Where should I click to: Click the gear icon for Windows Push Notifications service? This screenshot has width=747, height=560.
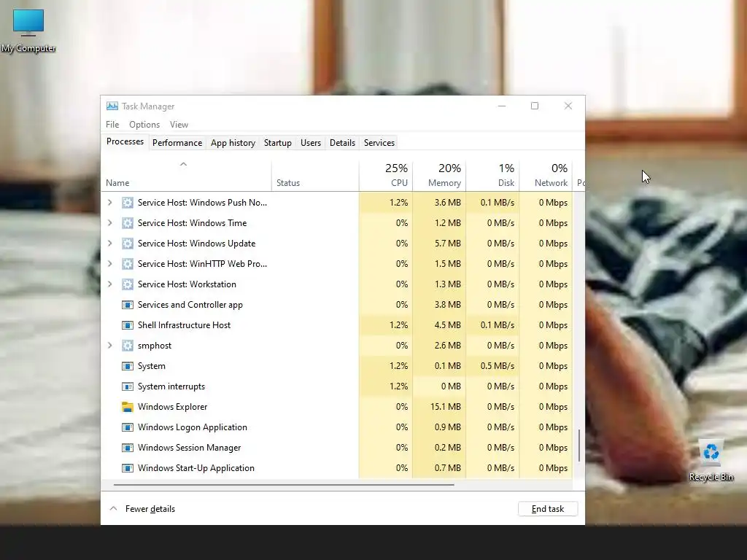point(127,203)
